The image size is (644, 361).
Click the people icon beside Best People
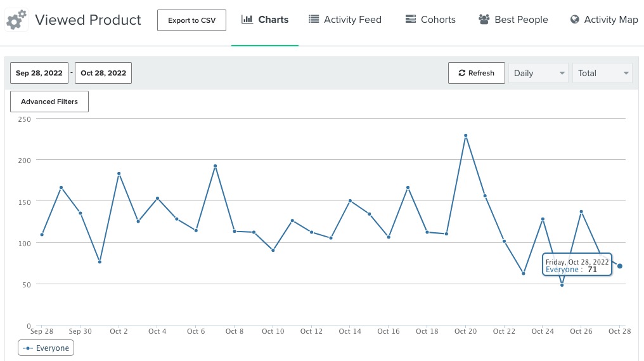pos(484,20)
